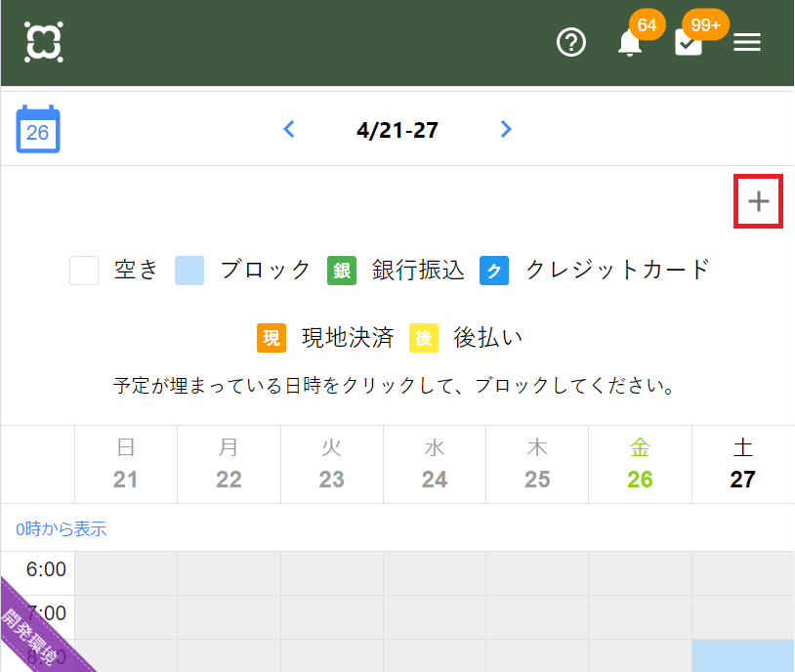Click the light blue ブロック swatch
The image size is (795, 672).
pos(189,271)
